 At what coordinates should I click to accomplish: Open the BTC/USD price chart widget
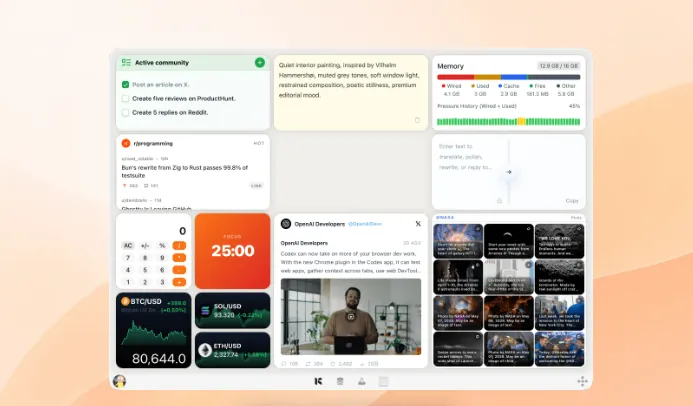coord(153,330)
